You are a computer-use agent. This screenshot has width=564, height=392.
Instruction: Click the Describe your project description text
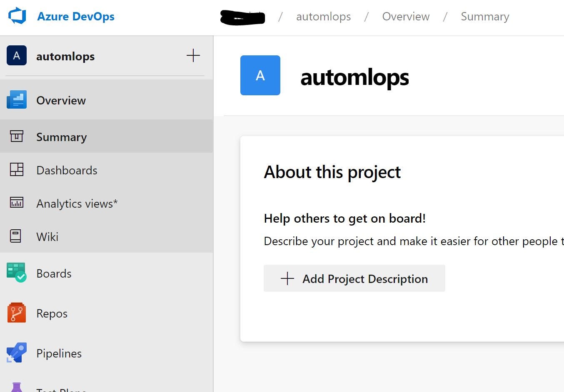(x=414, y=241)
